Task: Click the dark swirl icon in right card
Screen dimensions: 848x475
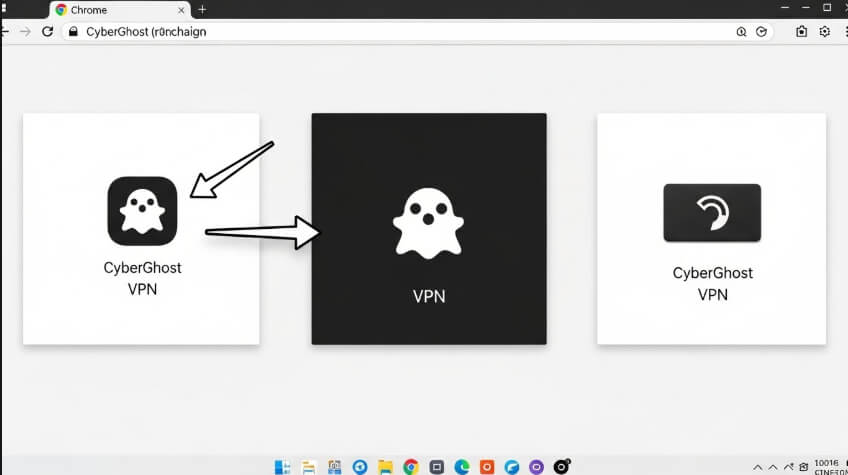Action: click(712, 213)
